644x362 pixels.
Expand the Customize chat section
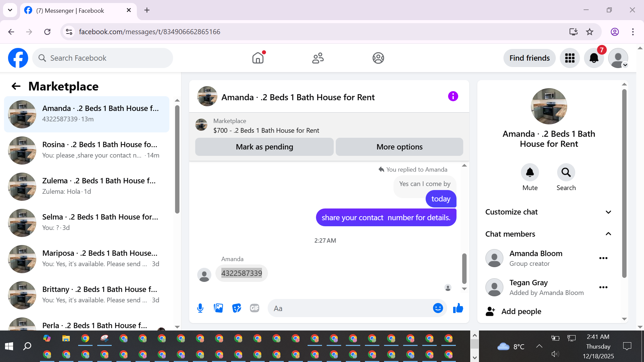[608, 212]
